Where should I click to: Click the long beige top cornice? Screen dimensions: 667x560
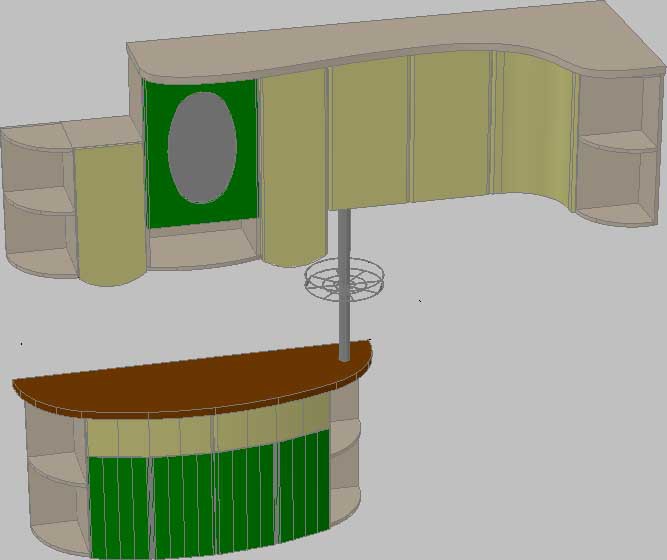tap(396, 40)
